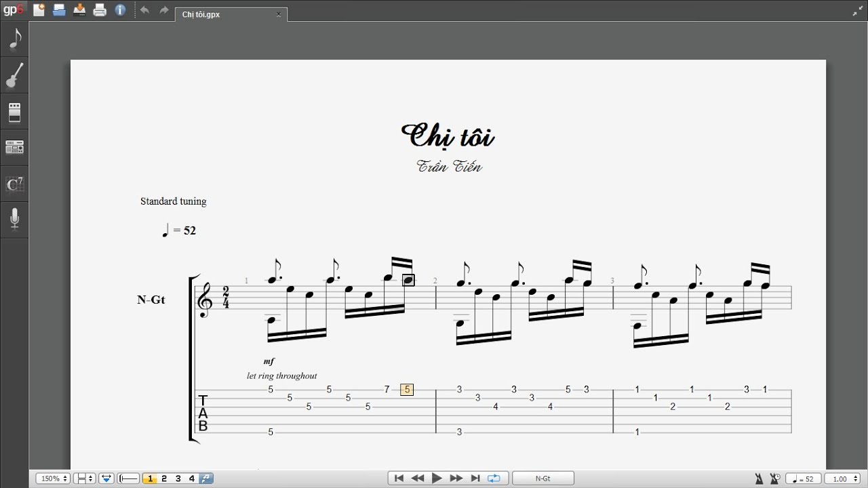This screenshot has height=488, width=868.
Task: Open the Edition (note) panel
Action: coord(14,39)
